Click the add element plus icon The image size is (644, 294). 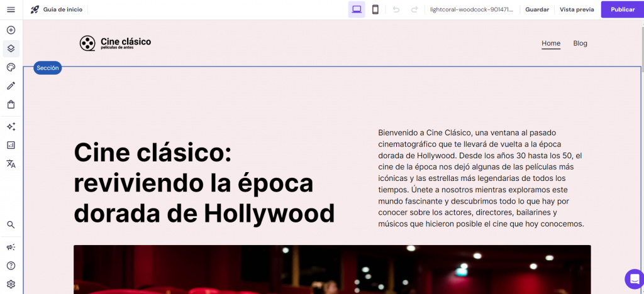(x=11, y=30)
